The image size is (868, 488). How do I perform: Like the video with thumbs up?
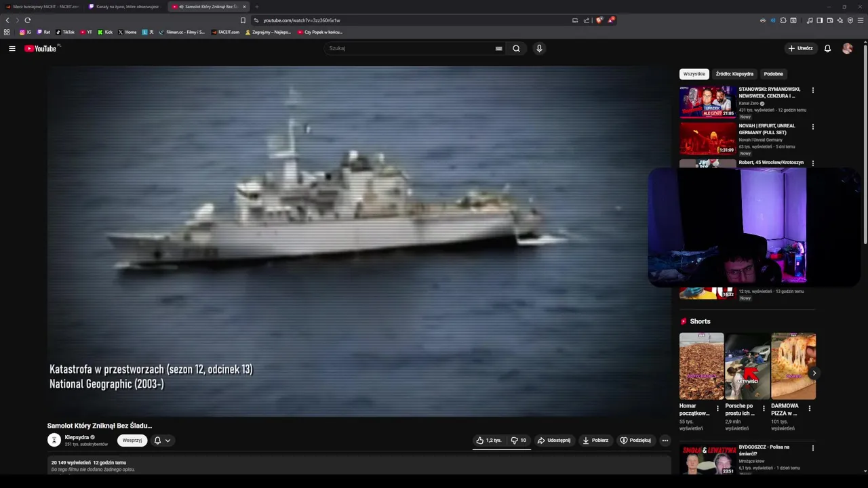[x=488, y=441]
